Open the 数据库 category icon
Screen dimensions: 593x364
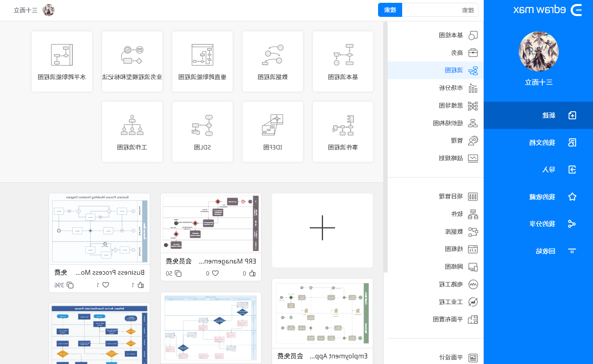[x=473, y=232]
